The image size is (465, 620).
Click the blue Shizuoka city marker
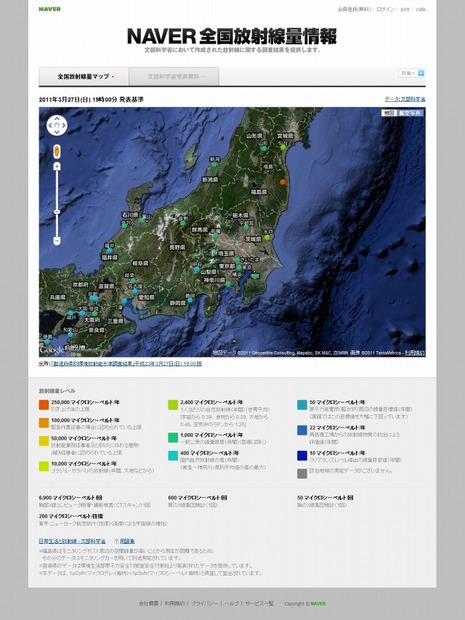pos(190,300)
